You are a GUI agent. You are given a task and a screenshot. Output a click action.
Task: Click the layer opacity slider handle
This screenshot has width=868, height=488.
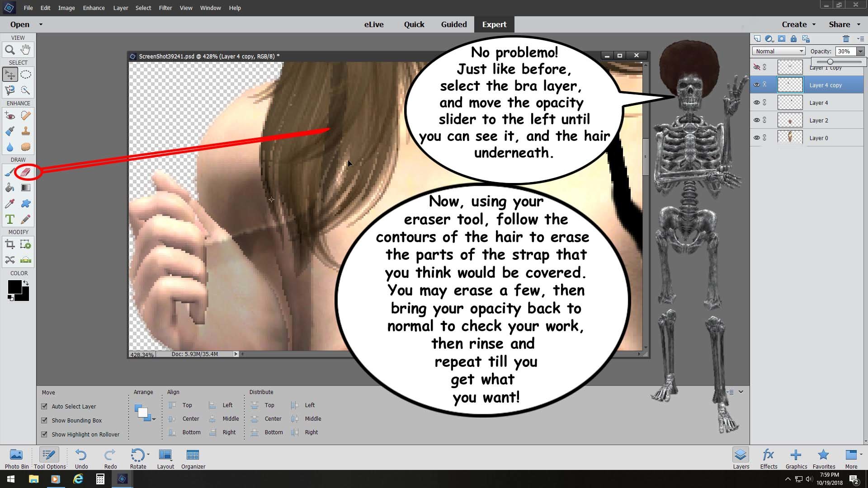point(830,62)
